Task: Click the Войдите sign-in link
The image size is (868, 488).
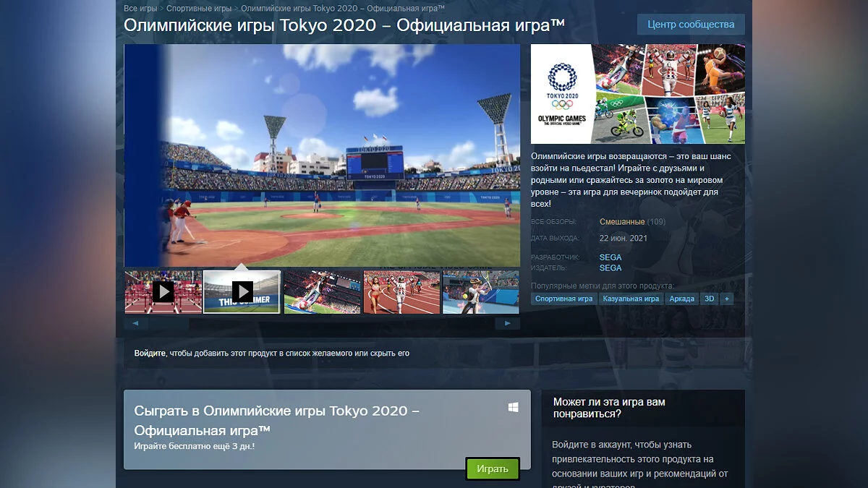Action: point(150,354)
